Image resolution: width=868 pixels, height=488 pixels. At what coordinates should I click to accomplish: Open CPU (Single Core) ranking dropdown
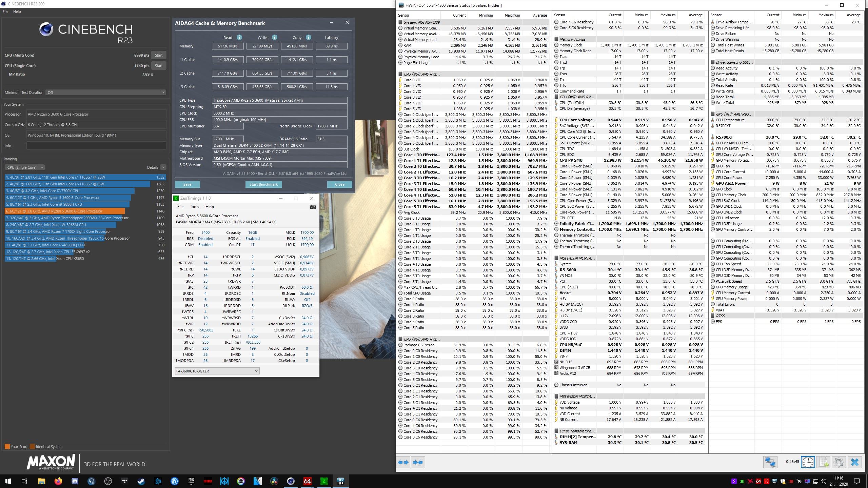point(25,167)
